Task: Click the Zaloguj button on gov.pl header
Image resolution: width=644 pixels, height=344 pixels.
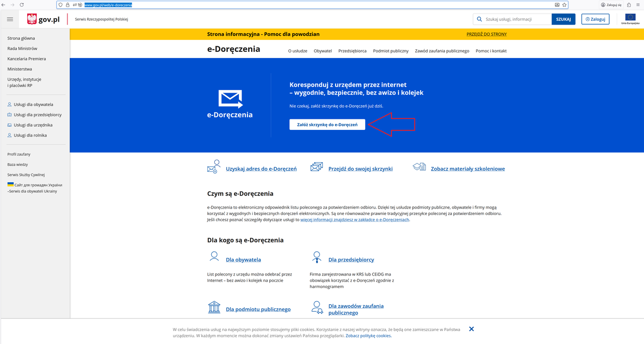Action: coord(595,19)
